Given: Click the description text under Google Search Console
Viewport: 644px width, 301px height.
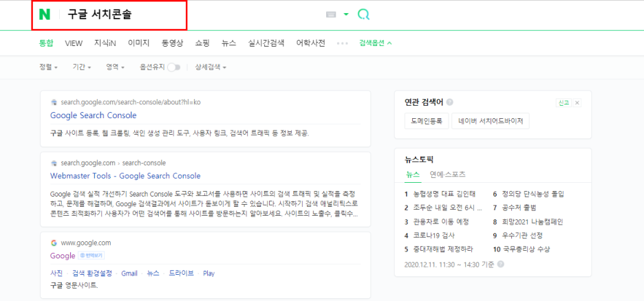Looking at the screenshot, I should point(180,133).
